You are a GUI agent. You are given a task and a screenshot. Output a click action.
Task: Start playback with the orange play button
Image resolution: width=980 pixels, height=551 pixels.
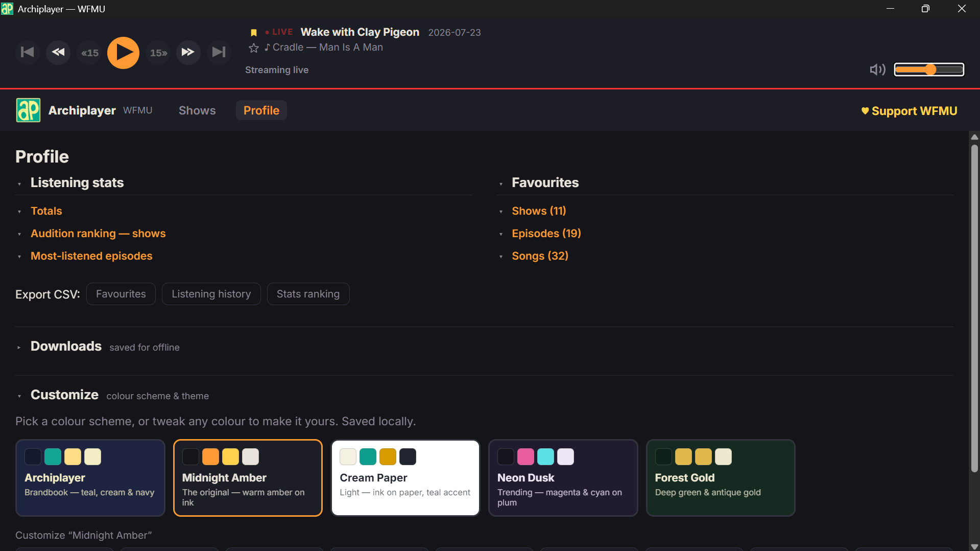coord(123,52)
